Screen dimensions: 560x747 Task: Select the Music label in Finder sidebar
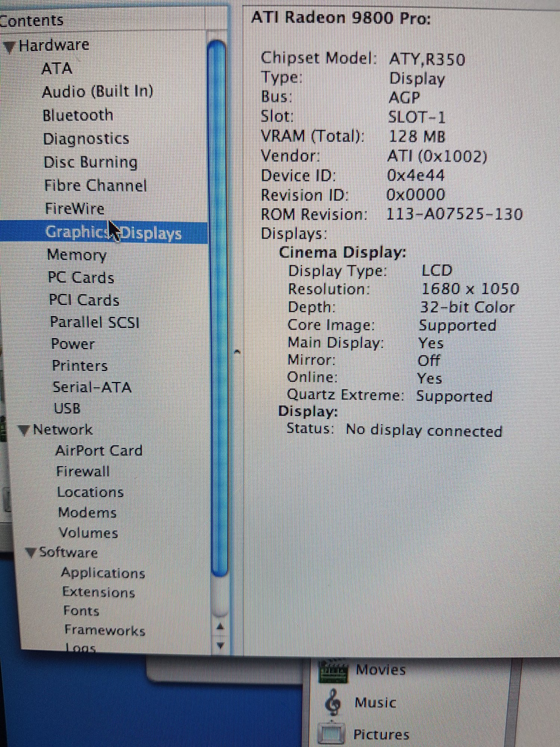pos(375,703)
